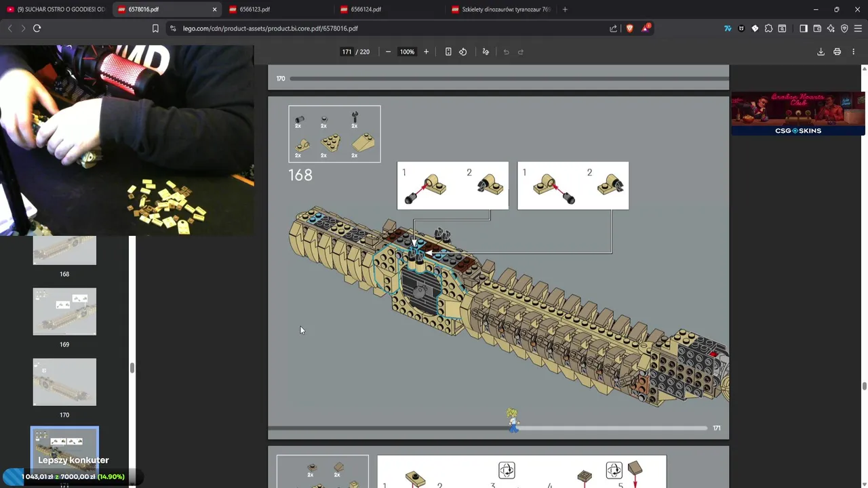The width and height of the screenshot is (868, 488).
Task: Open page 168 thumbnail
Action: [64, 251]
